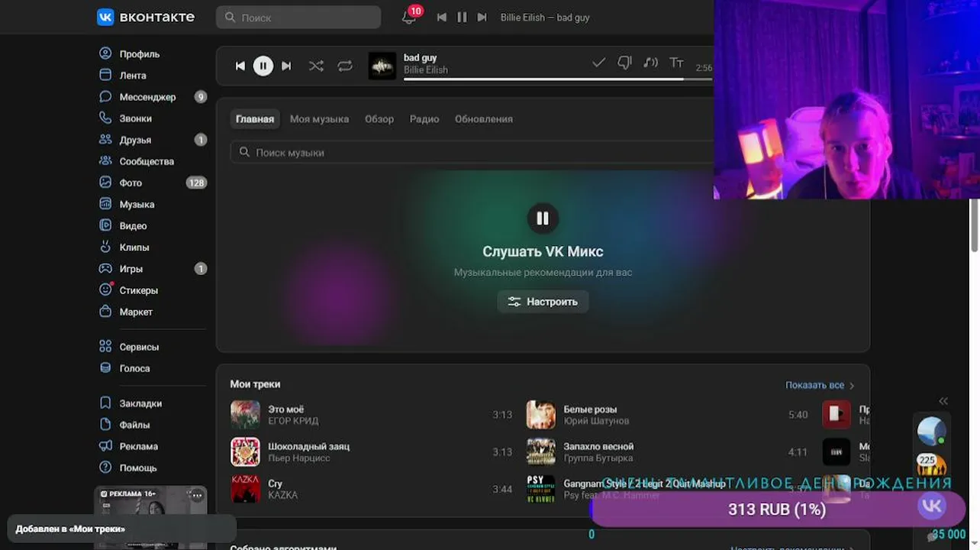980x550 pixels.
Task: Open the Обновления tab
Action: click(484, 119)
